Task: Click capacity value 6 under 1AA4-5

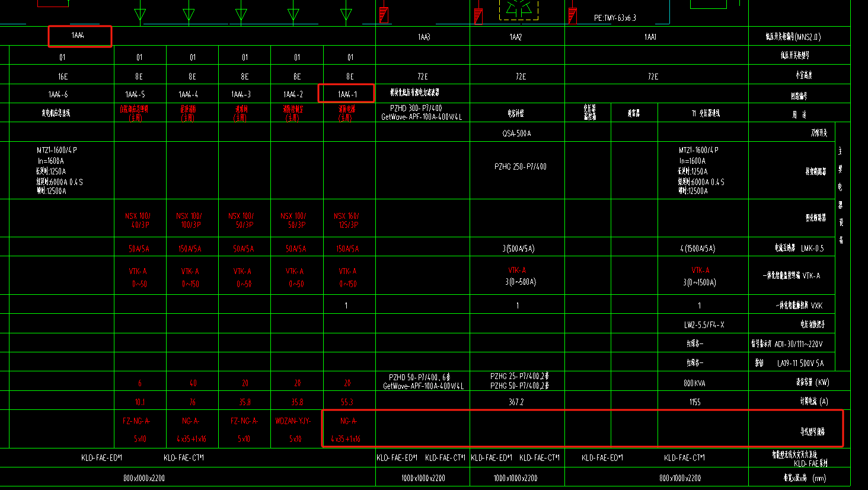Action: tap(140, 383)
